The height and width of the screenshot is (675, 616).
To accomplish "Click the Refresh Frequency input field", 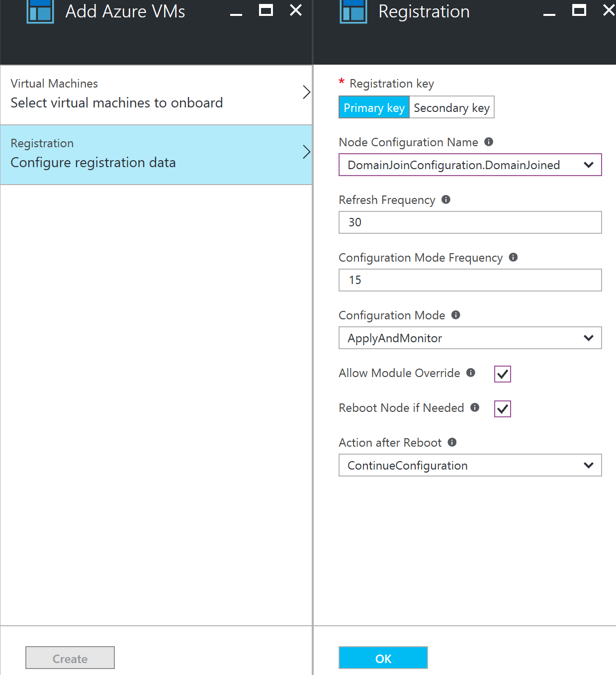I will (469, 222).
